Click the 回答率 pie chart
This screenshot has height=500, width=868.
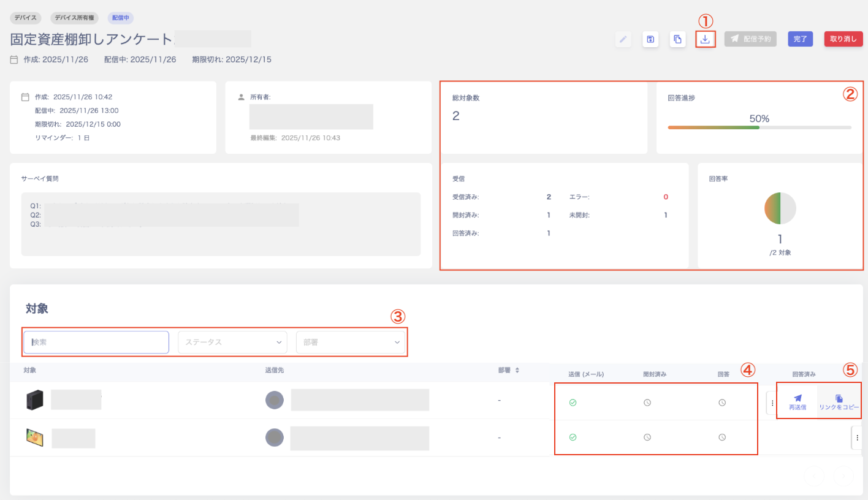(780, 208)
